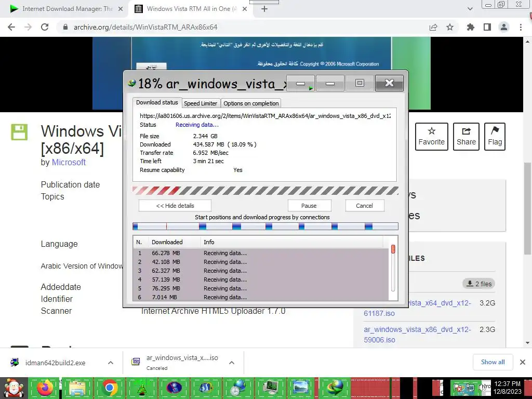Click the taskbar clock showing 12:37 PM
The width and height of the screenshot is (532, 399).
pyautogui.click(x=507, y=388)
